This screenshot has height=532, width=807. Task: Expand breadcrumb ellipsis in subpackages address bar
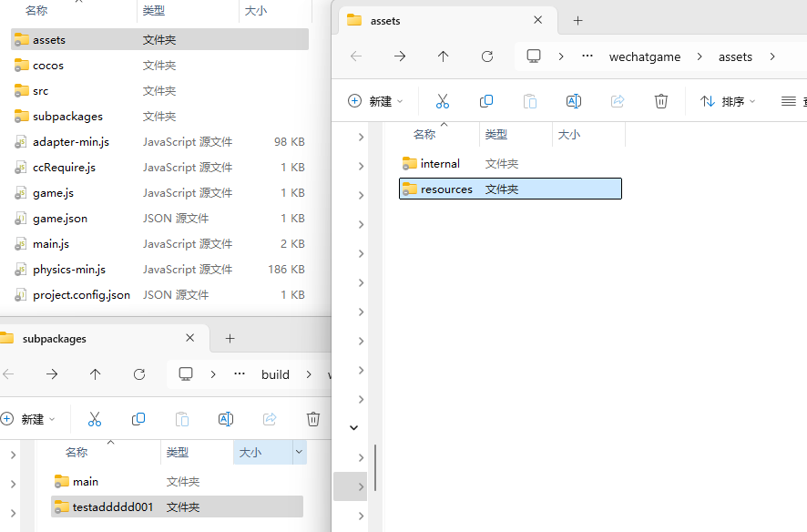point(240,374)
